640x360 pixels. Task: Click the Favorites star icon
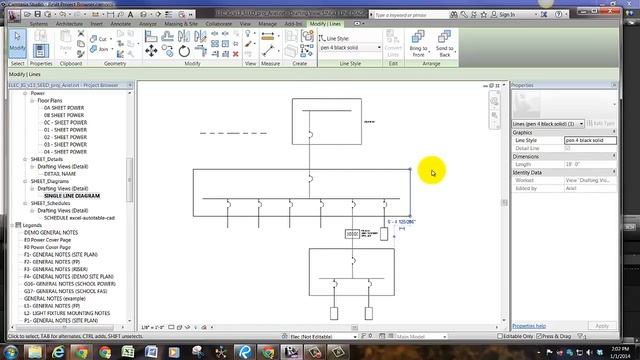pyautogui.click(x=484, y=14)
